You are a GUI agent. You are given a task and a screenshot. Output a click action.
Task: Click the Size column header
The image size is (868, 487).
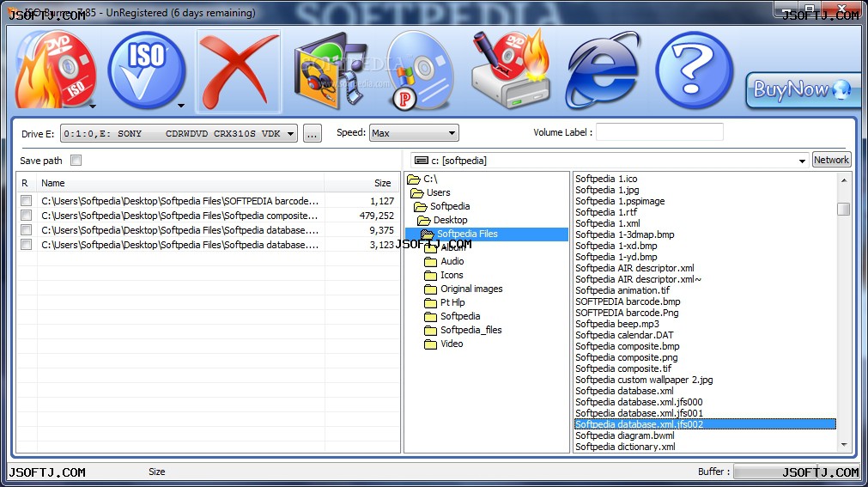pos(362,183)
